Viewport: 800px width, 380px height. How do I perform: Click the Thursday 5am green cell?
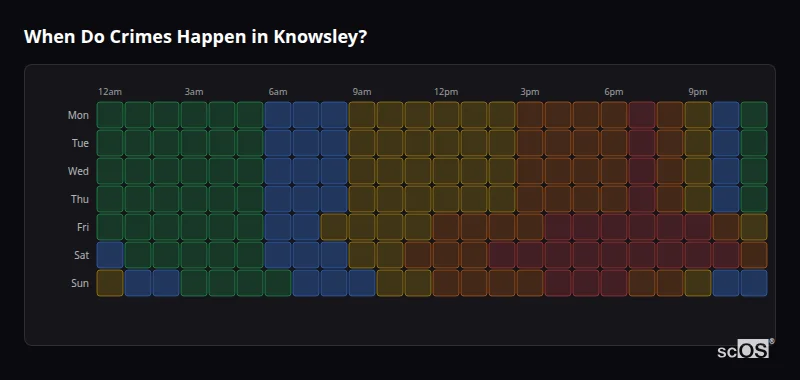point(250,199)
